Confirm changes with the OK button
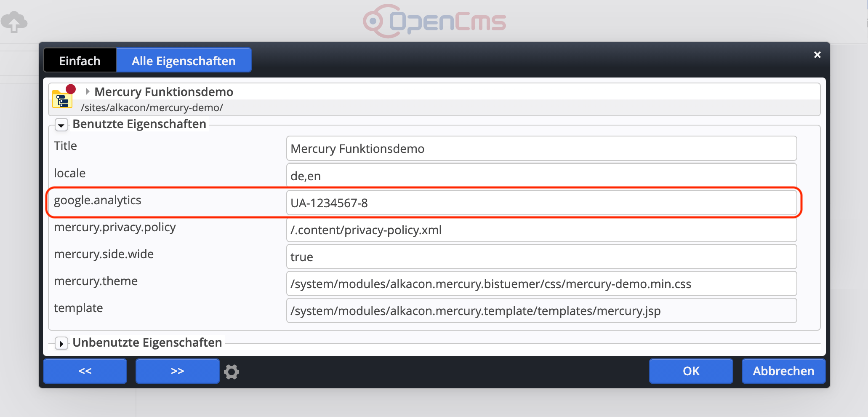 tap(690, 371)
